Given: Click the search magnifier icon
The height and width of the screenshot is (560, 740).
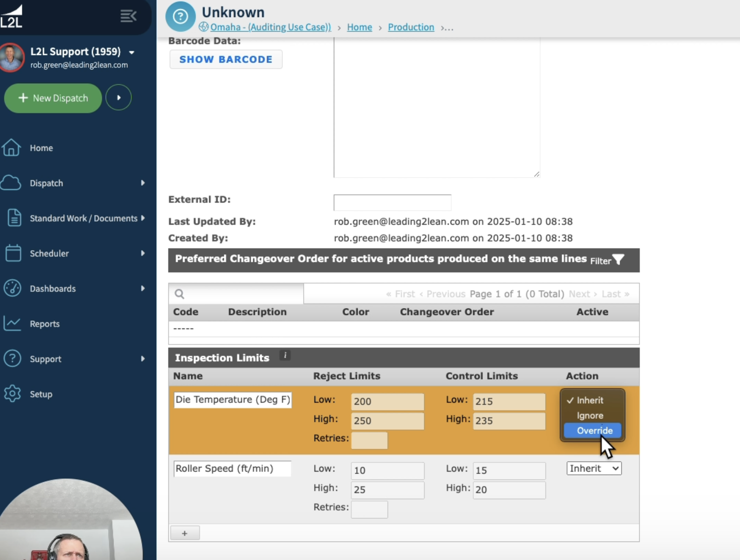Looking at the screenshot, I should tap(180, 294).
